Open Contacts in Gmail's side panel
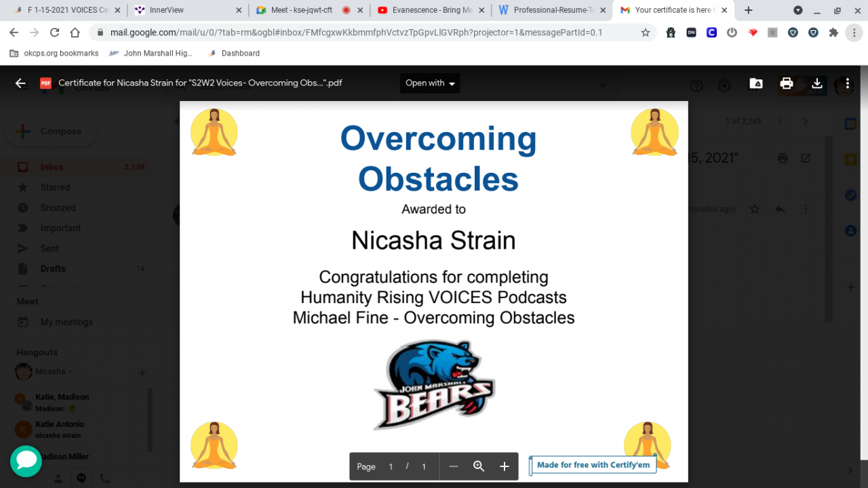Viewport: 868px width, 488px height. (850, 230)
